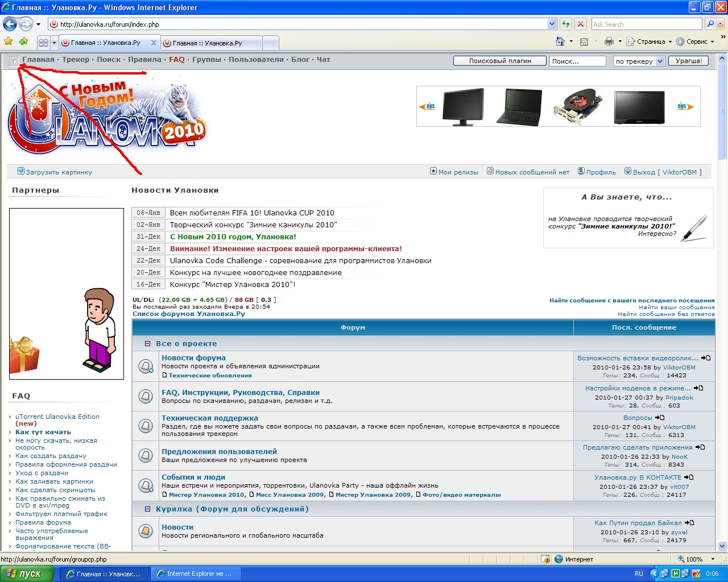Viewport: 728px width, 582px height.
Task: Open uTorrent from the system tray icon
Action: [675, 573]
